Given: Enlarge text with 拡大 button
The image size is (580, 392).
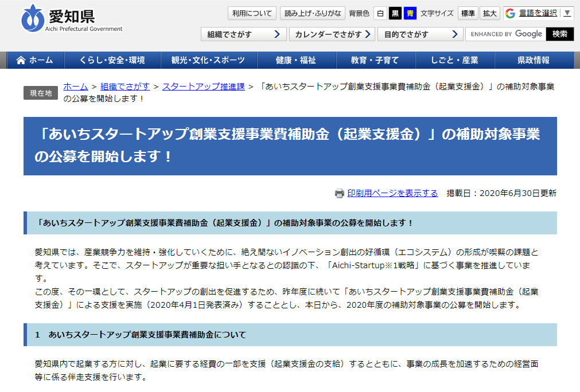Looking at the screenshot, I should tap(489, 13).
